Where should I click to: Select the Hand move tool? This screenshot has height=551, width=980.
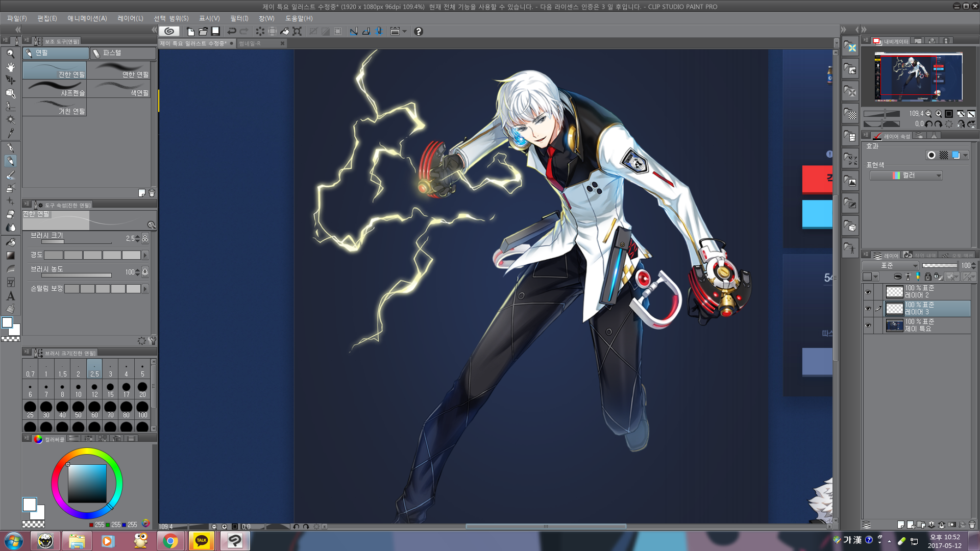[10, 67]
